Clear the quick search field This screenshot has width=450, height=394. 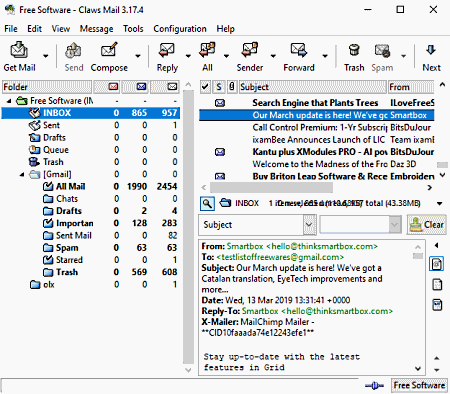(x=427, y=225)
